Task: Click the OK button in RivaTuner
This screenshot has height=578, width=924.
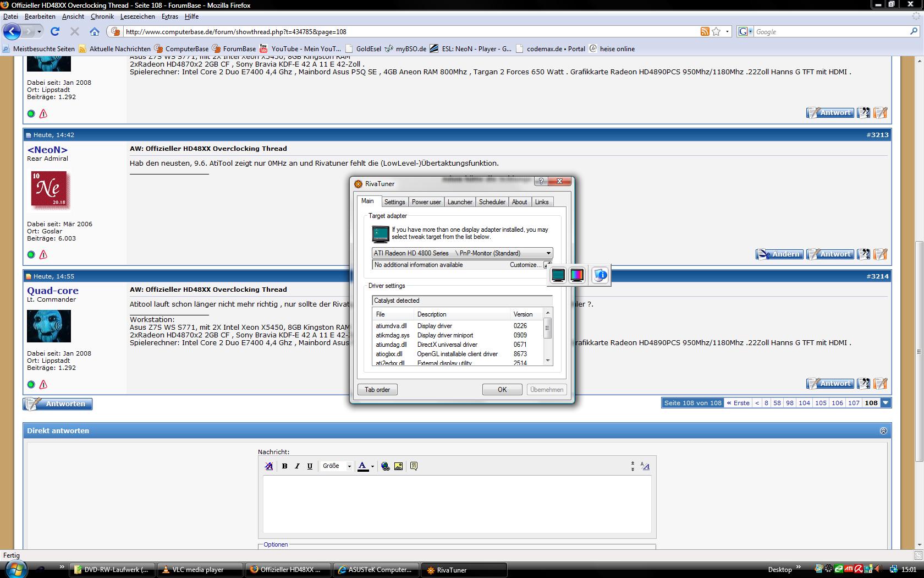Action: coord(502,390)
